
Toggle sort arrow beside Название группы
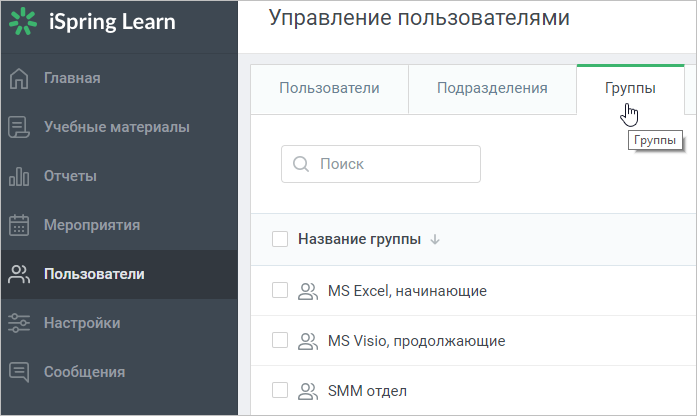pos(435,240)
